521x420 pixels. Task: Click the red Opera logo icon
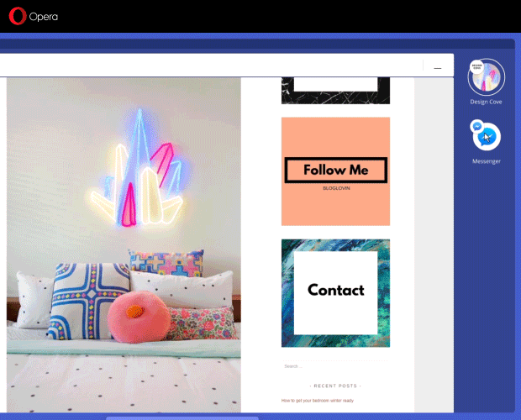click(17, 16)
